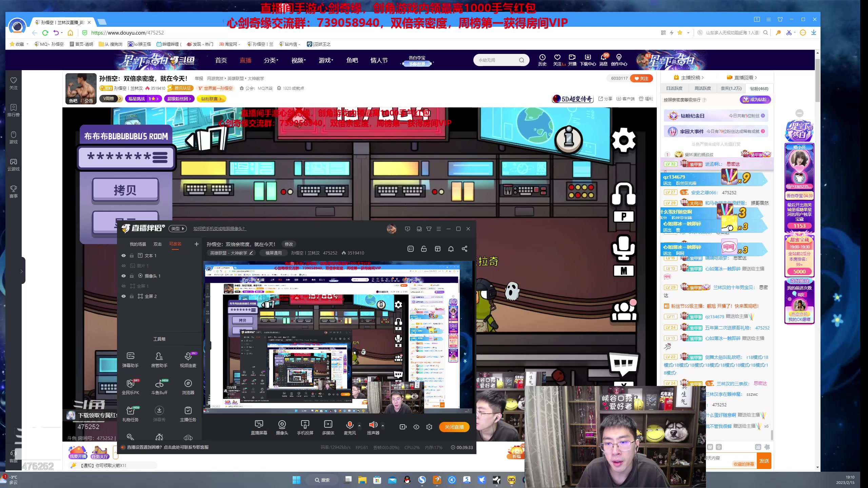Open the 视频 dropdown on the Douyu navbar
Viewport: 868px width, 488px height.
[x=298, y=60]
